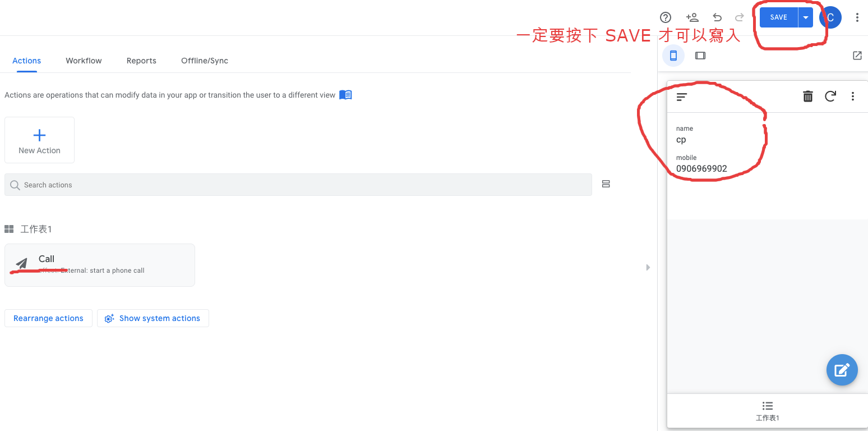
Task: Click the SAVE button
Action: (x=778, y=17)
